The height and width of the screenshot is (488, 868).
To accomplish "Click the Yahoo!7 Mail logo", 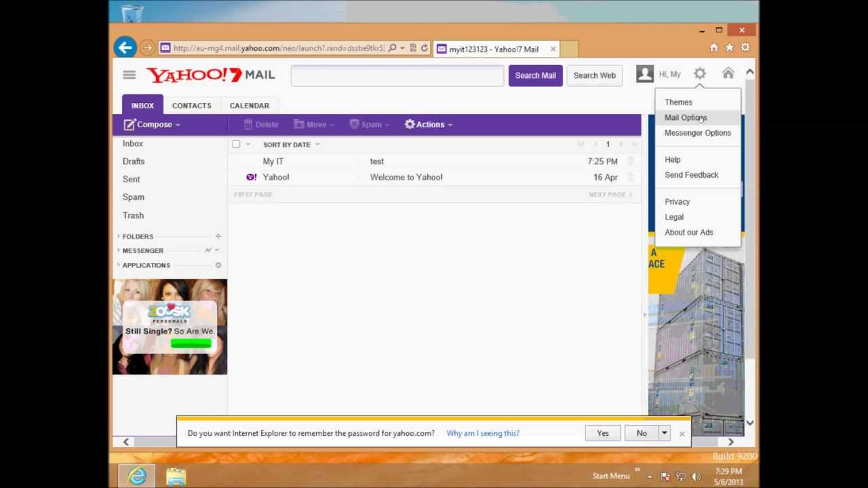I will 211,75.
